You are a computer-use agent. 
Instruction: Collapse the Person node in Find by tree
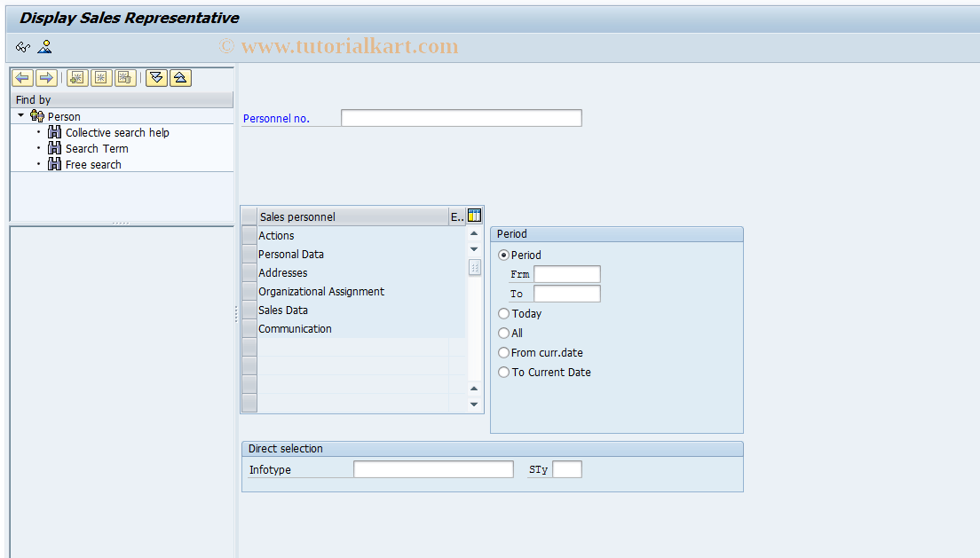[20, 115]
